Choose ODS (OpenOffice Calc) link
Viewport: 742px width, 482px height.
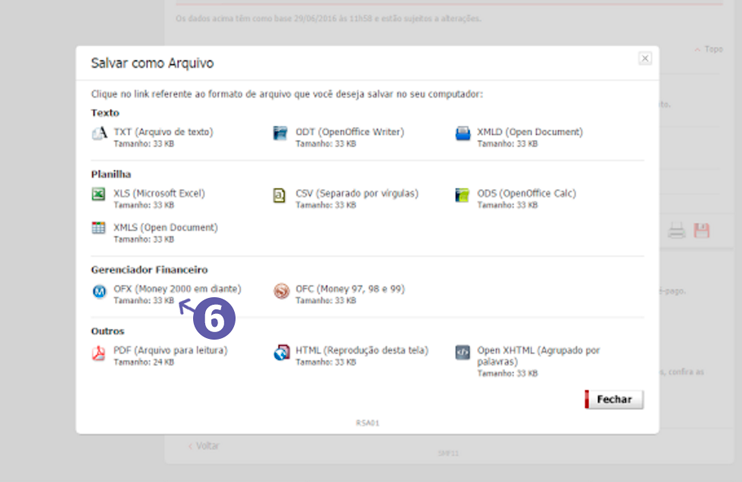526,193
